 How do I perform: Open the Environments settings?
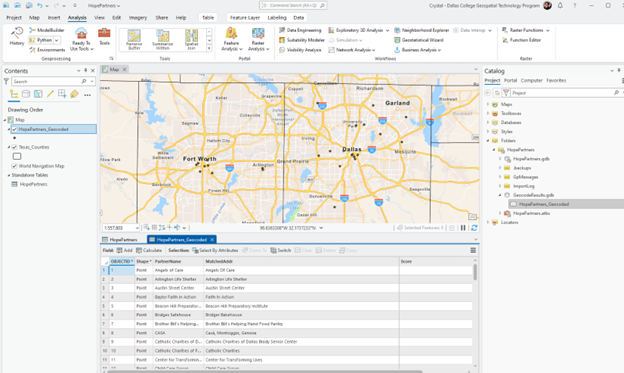(x=47, y=50)
